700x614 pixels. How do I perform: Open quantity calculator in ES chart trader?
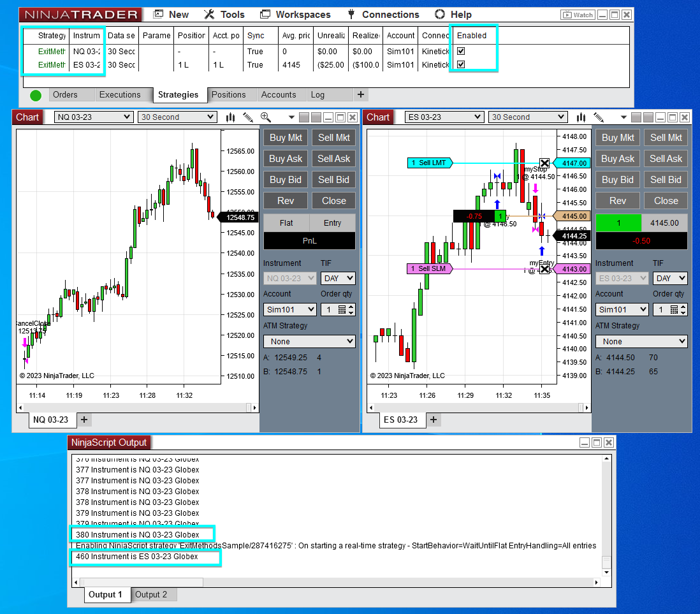coord(674,309)
